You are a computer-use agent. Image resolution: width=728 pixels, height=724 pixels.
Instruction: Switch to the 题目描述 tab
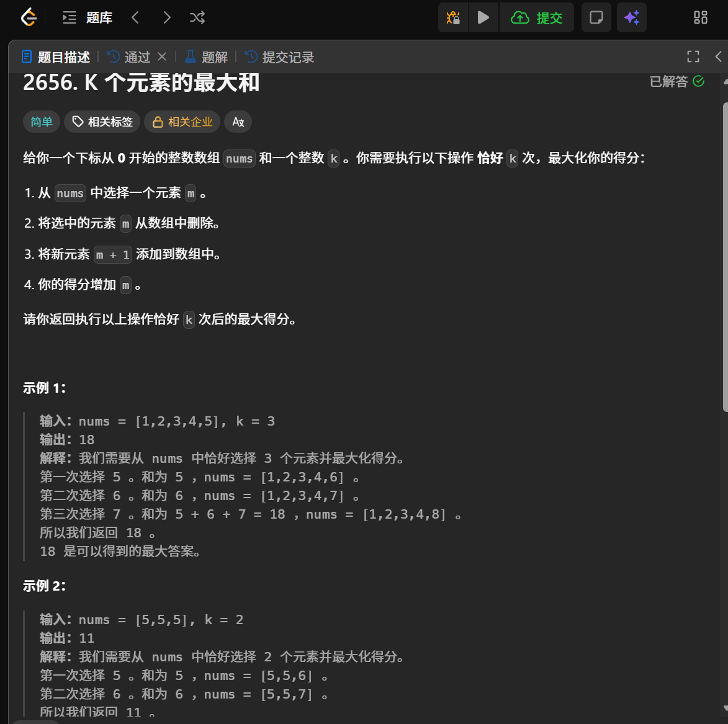coord(56,57)
